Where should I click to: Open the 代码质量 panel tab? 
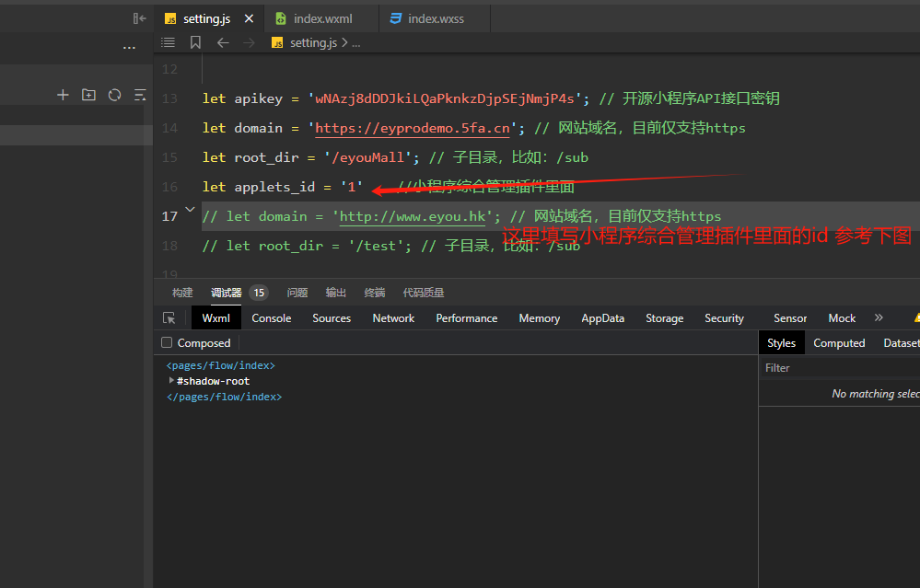tap(423, 293)
